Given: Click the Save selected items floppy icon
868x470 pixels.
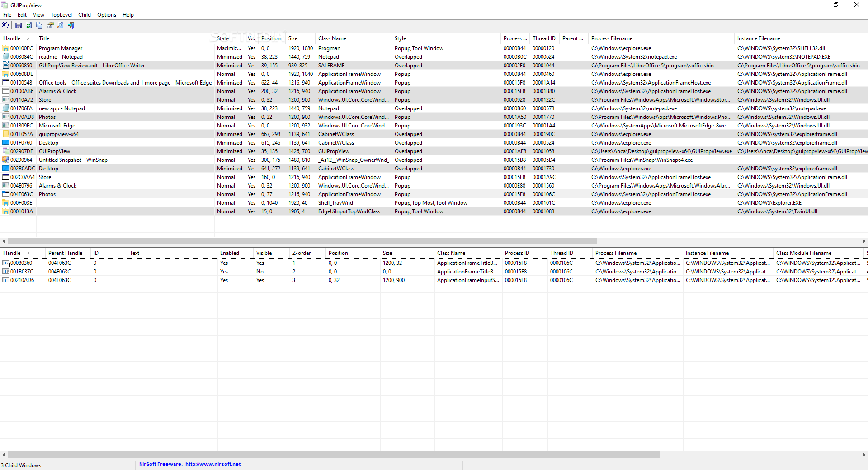Looking at the screenshot, I should tap(19, 25).
